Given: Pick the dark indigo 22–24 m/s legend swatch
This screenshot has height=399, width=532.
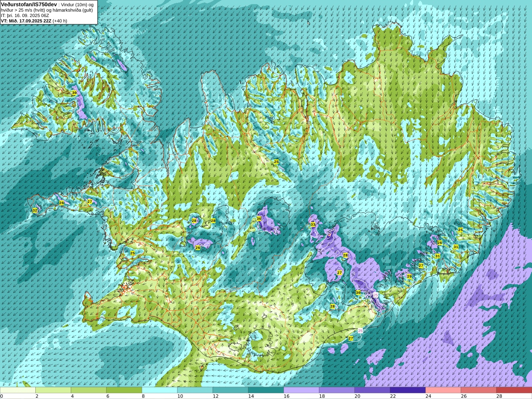Looking at the screenshot, I should 408,390.
